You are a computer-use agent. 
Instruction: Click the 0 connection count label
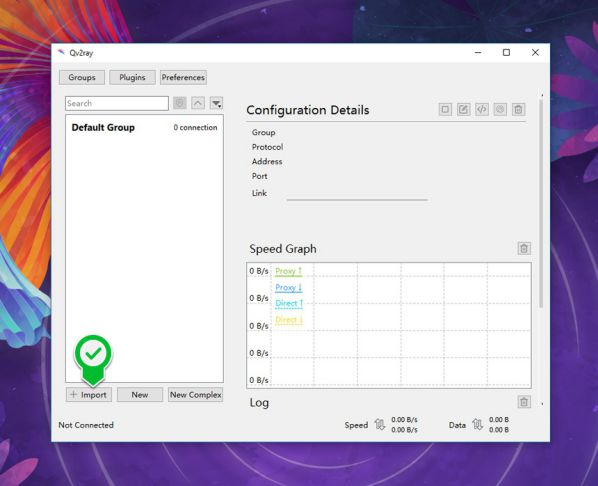tap(195, 127)
